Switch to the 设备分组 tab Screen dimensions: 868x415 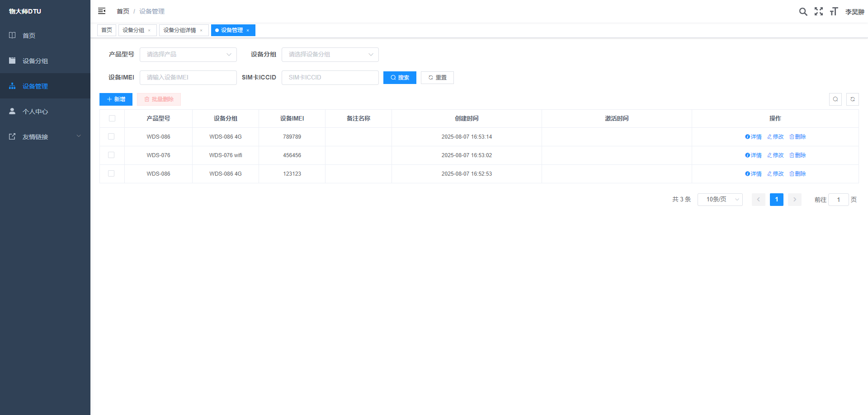[133, 30]
